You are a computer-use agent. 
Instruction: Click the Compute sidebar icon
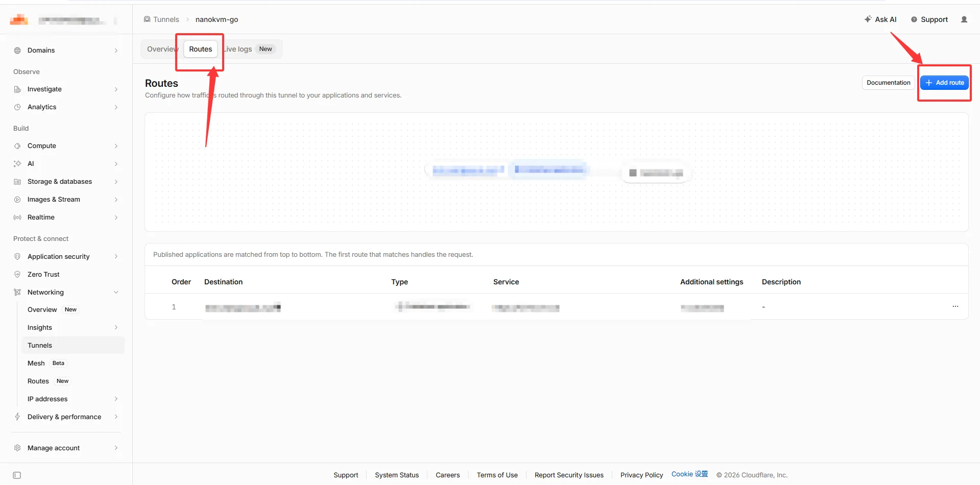(17, 146)
